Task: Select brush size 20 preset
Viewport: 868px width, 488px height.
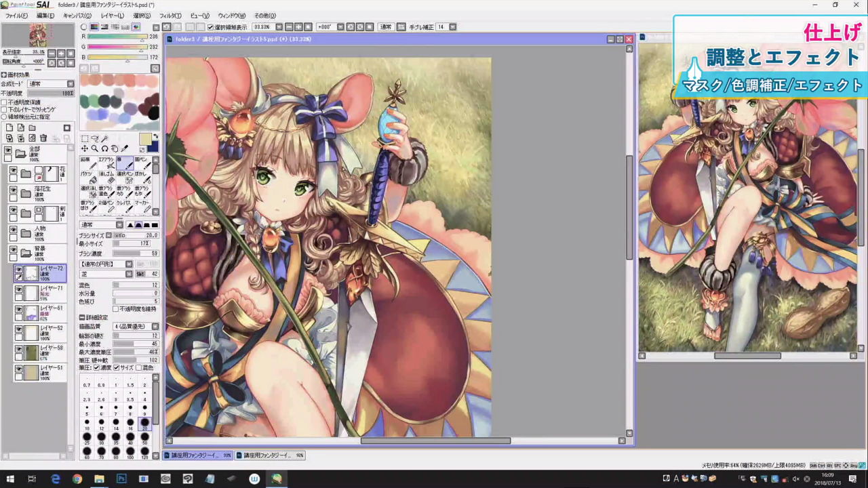Action: pos(144,423)
